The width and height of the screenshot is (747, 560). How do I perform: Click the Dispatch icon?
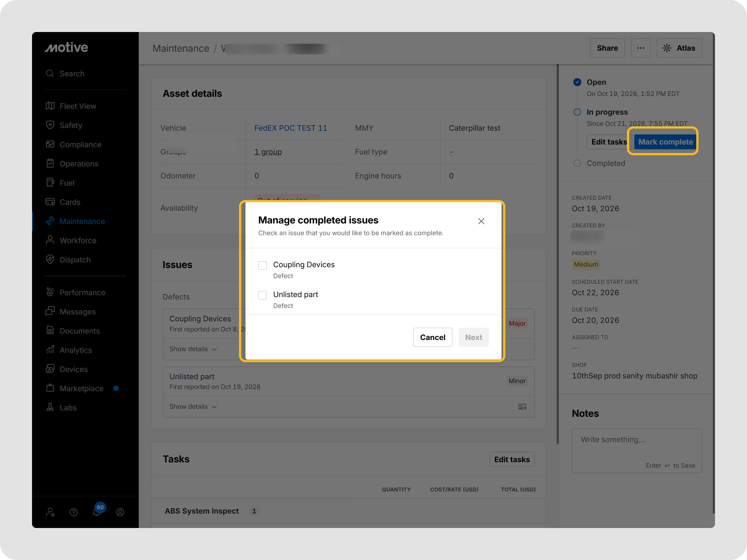(50, 259)
